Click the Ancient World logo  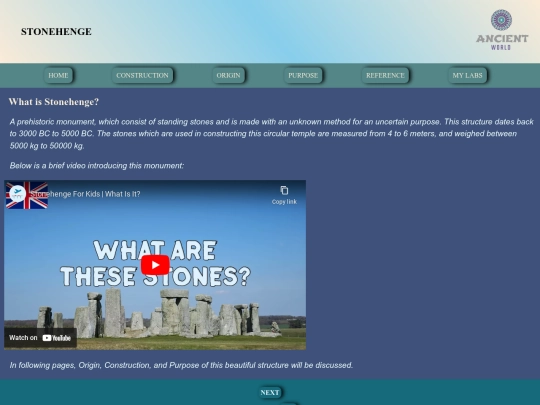502,30
